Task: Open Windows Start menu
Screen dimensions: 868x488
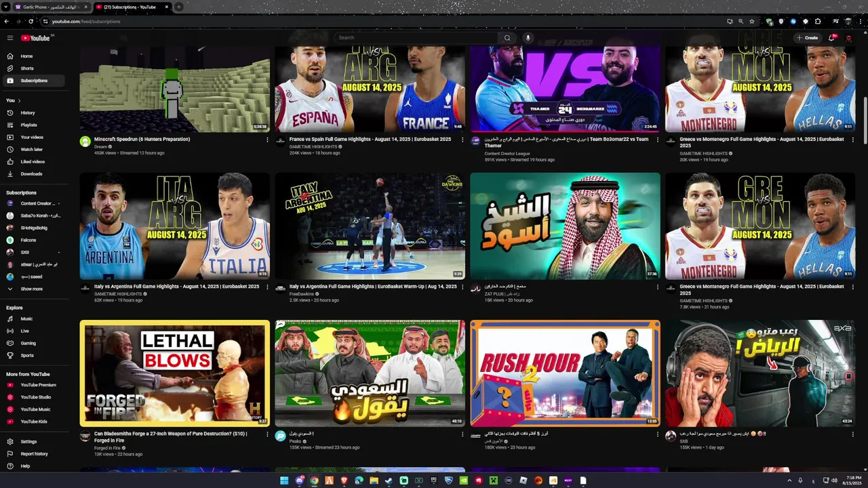Action: tap(285, 481)
